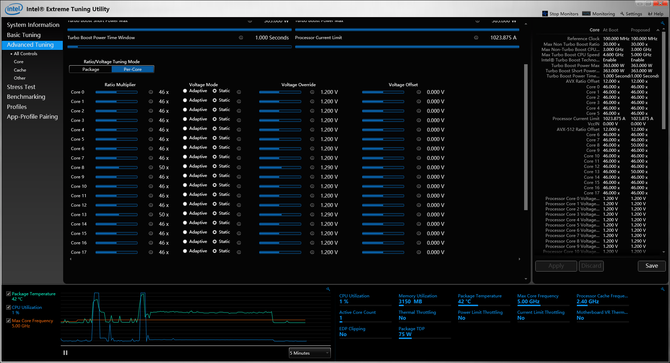Click Core 13 ratio value 50 x

tap(164, 215)
